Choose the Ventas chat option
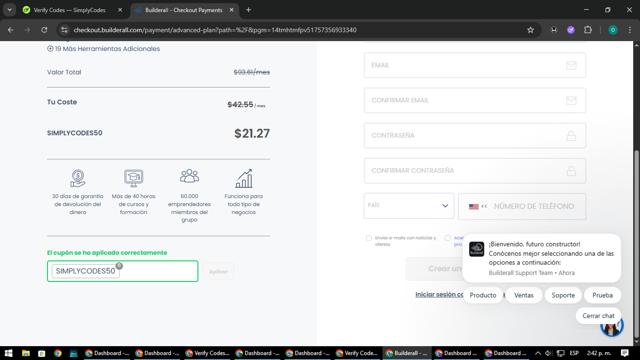Image resolution: width=640 pixels, height=360 pixels. point(524,295)
